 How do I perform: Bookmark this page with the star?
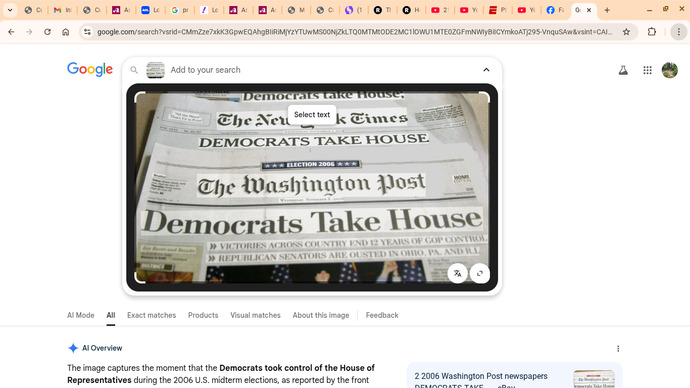tap(626, 32)
